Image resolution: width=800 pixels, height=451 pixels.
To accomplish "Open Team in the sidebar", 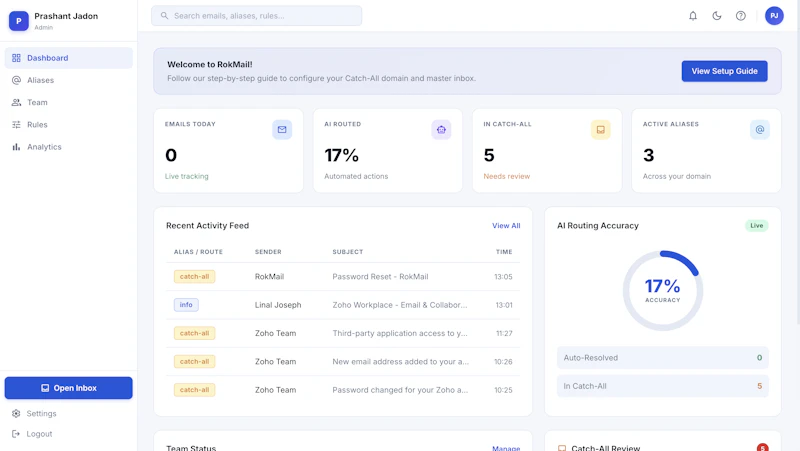I will point(69,103).
